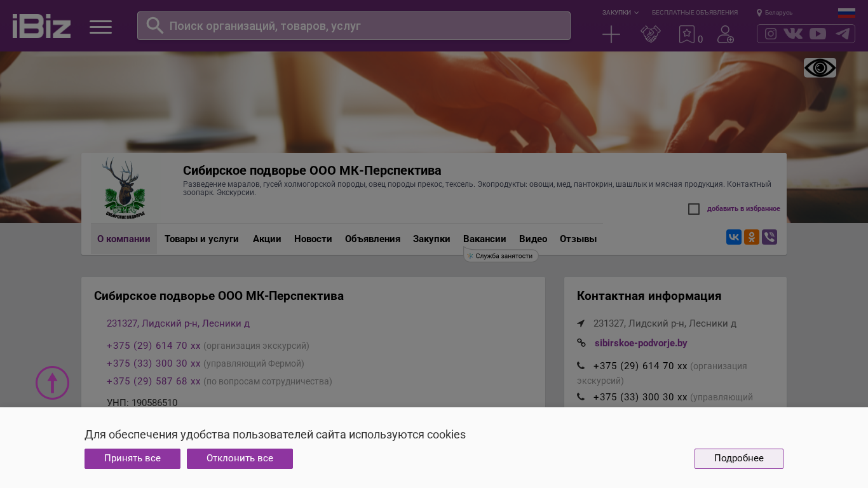Switch to Товары и услуги tab
This screenshot has width=868, height=488.
(x=201, y=239)
